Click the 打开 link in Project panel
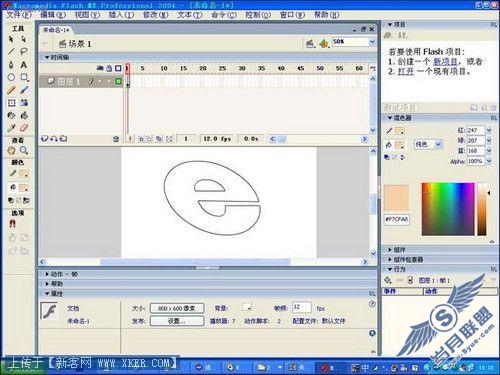 pyautogui.click(x=406, y=71)
